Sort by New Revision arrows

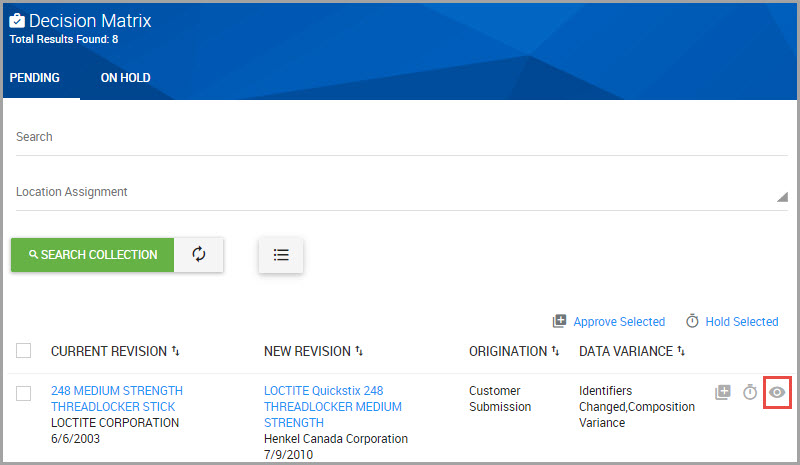[359, 351]
